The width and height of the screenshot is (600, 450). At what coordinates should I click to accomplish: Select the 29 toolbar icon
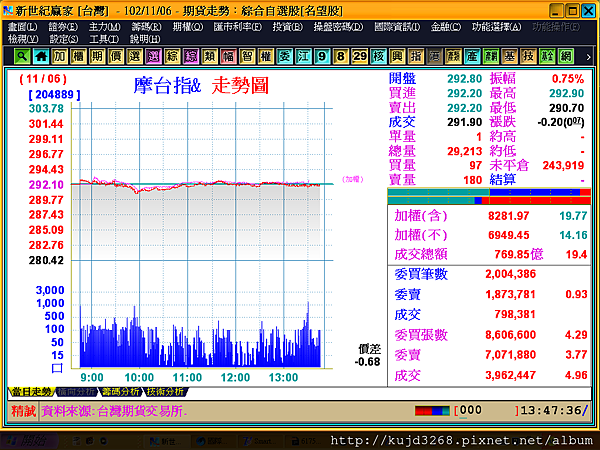point(360,57)
